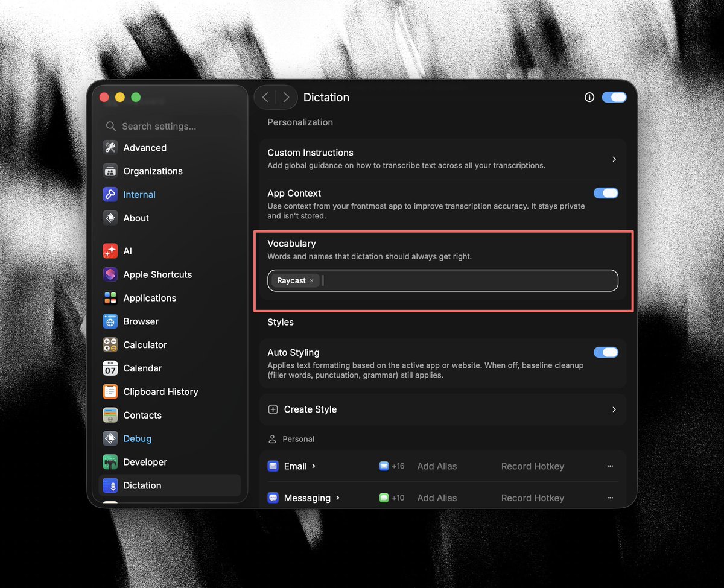Image resolution: width=724 pixels, height=588 pixels.
Task: Select the Debug sidebar icon
Action: [110, 438]
